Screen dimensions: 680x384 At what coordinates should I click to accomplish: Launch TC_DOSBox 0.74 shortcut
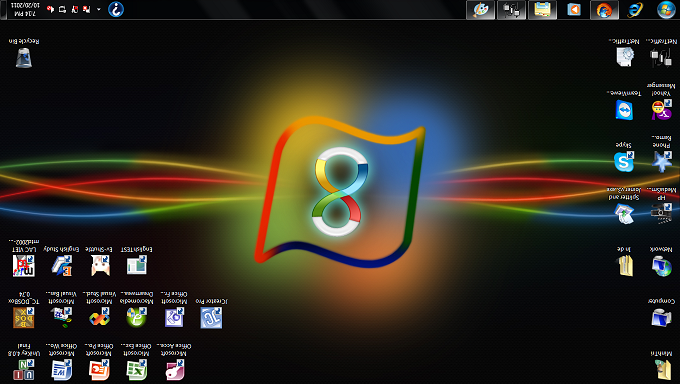pyautogui.click(x=24, y=311)
